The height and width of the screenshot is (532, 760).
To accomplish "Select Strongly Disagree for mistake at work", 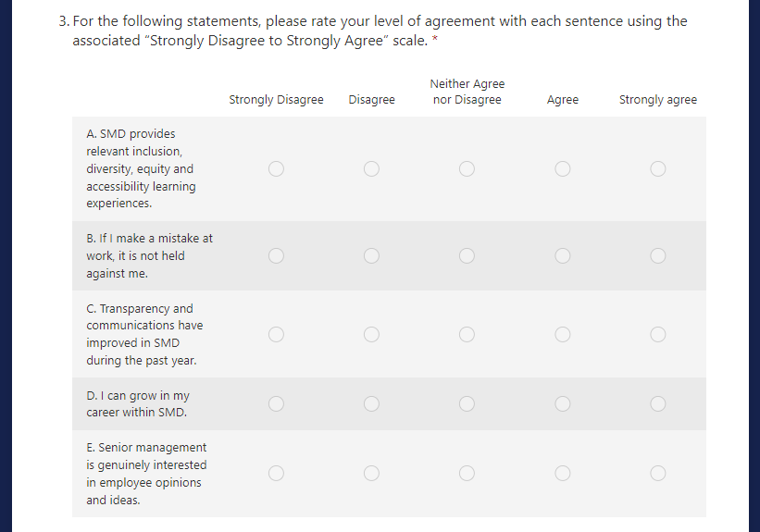I will coord(276,255).
